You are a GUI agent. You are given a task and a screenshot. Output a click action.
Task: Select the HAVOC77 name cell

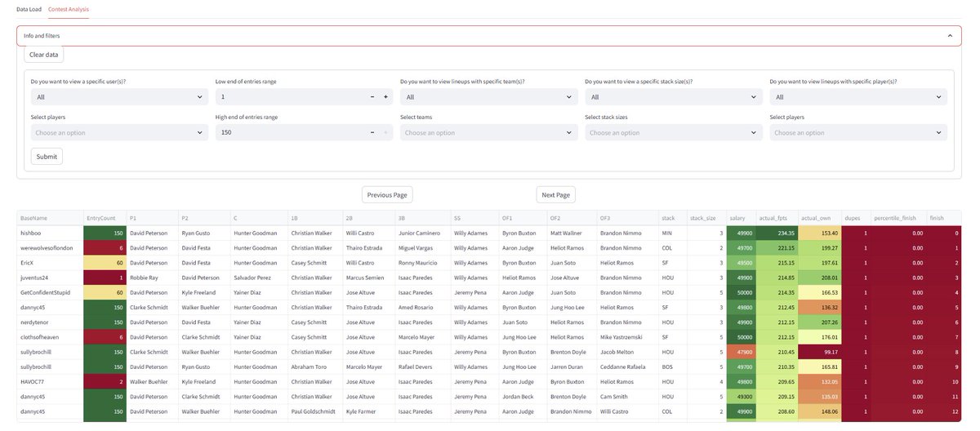click(49, 381)
